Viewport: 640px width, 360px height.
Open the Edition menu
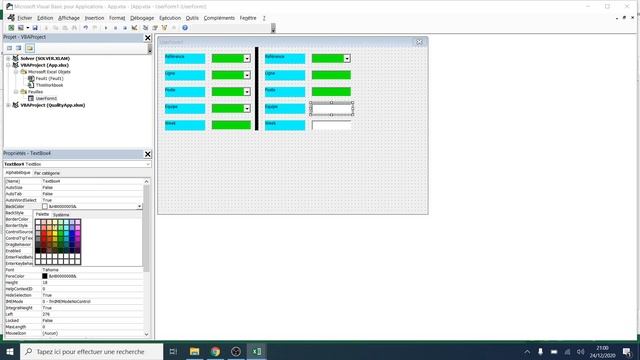pyautogui.click(x=45, y=18)
